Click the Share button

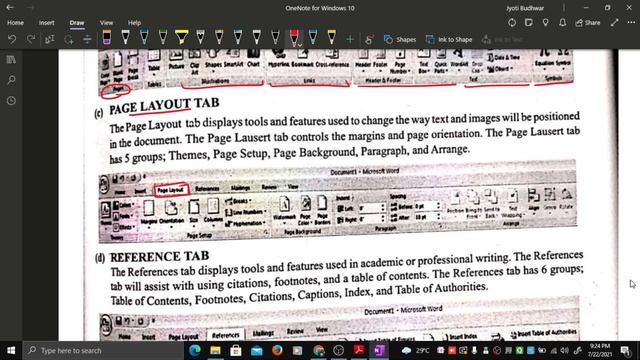[x=588, y=23]
